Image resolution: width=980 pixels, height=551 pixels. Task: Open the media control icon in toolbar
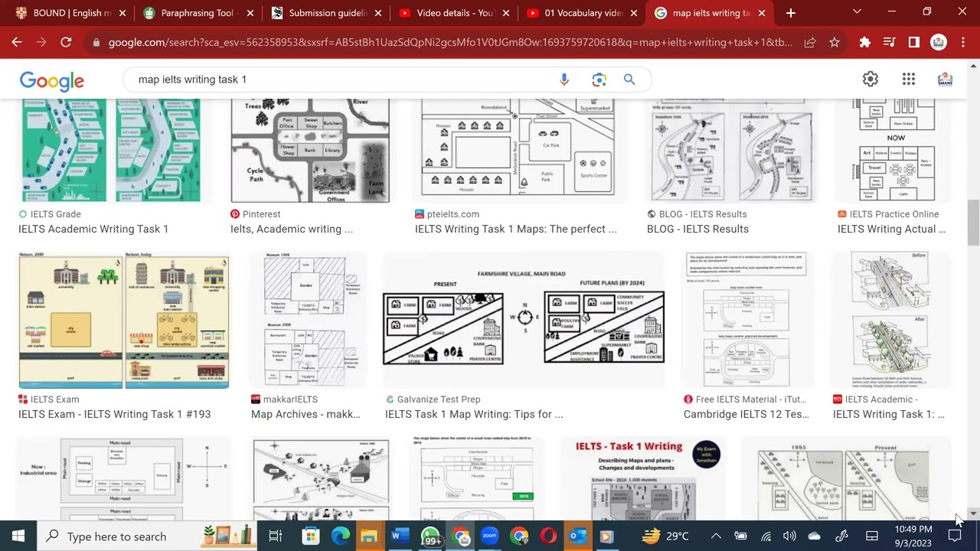(889, 43)
